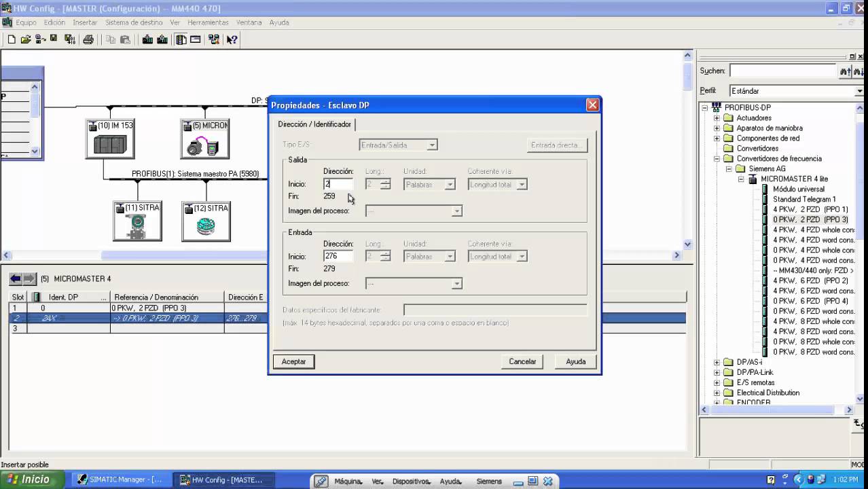Click the pen icon on the VM toolbar
Screen dimensions: 868x489
[x=321, y=481]
